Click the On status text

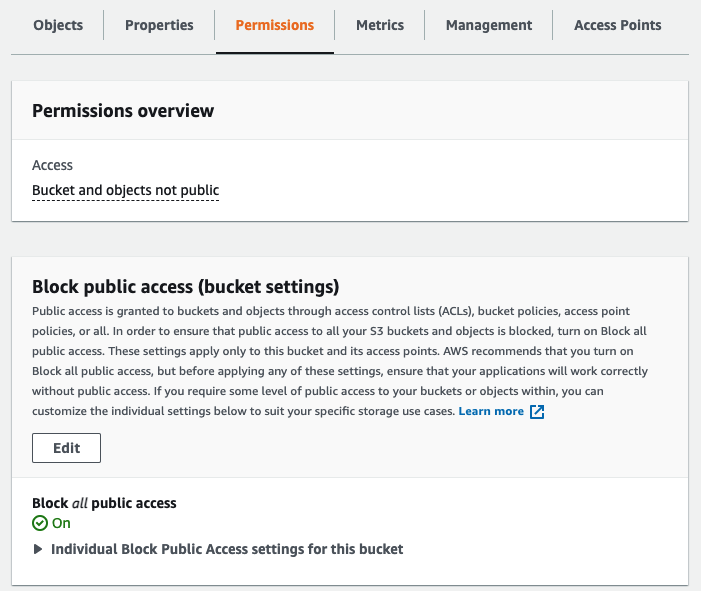[61, 523]
